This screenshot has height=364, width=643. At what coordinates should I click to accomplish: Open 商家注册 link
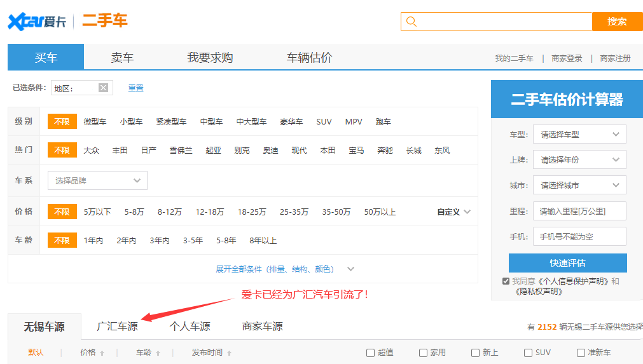click(x=615, y=58)
